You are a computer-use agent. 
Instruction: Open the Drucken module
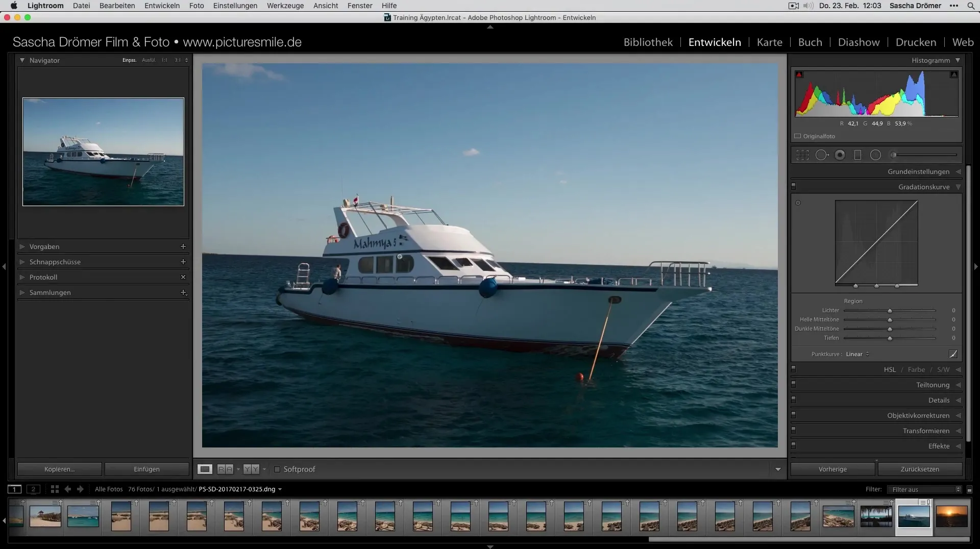tap(916, 42)
